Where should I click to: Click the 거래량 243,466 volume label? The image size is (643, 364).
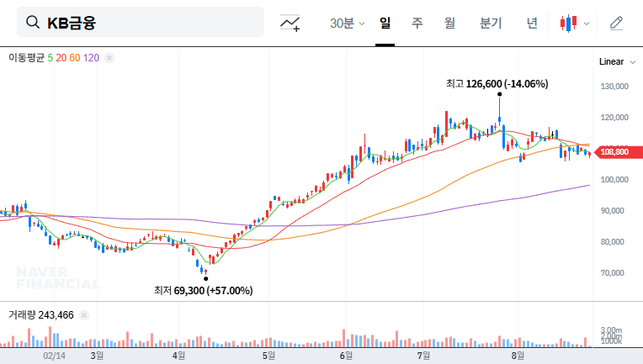(x=41, y=315)
